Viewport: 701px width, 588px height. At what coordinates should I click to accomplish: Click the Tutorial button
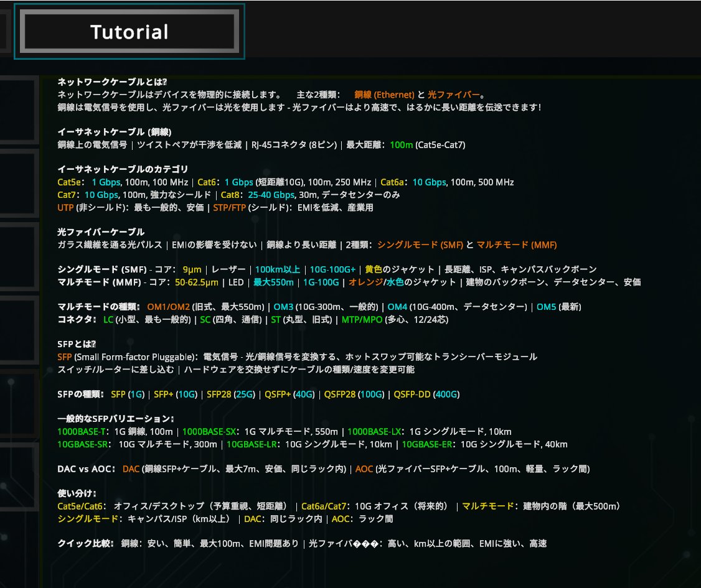[x=129, y=32]
